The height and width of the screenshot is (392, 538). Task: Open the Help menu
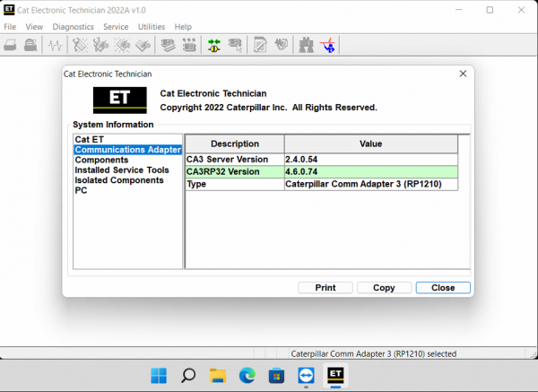coord(183,27)
